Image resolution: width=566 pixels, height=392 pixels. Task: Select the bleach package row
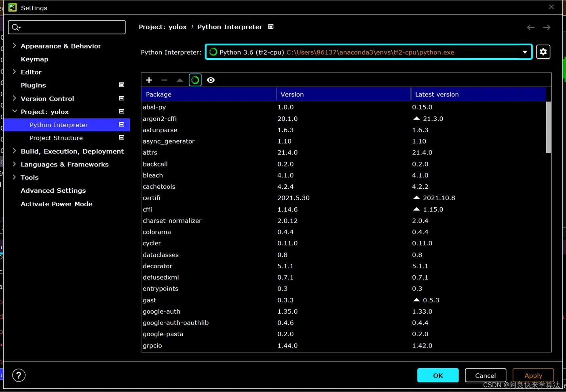click(343, 175)
